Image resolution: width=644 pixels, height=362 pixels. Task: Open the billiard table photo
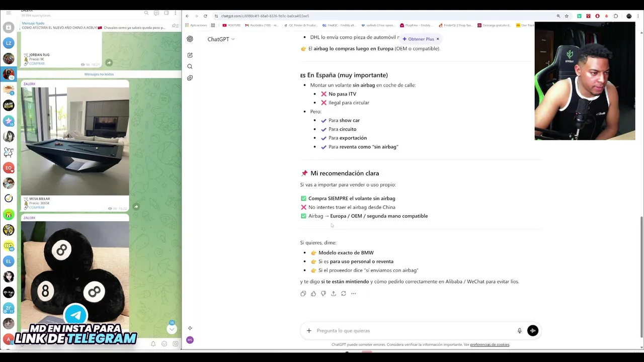pos(75,141)
